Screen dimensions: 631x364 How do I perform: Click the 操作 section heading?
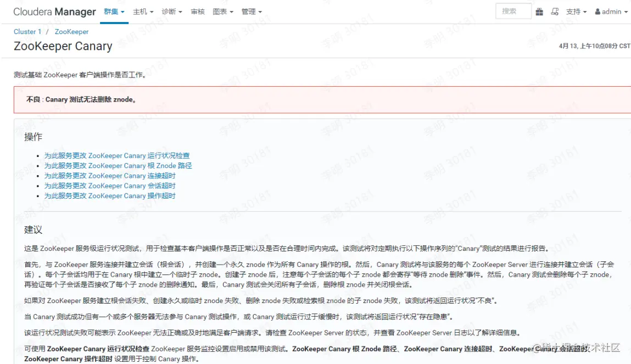[33, 137]
